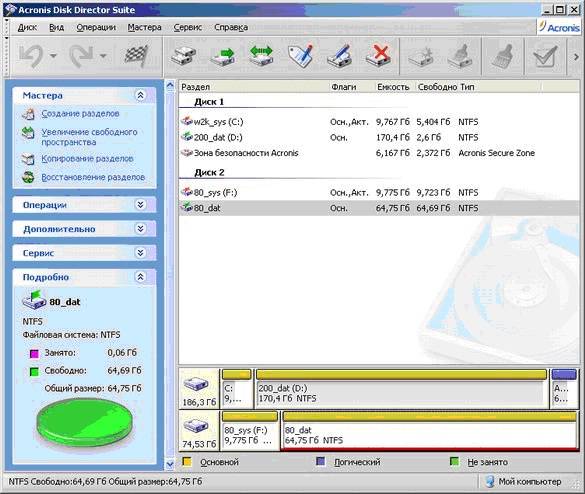The width and height of the screenshot is (585, 494).
Task: Click the Move partition green arrow icon
Action: coord(223,56)
